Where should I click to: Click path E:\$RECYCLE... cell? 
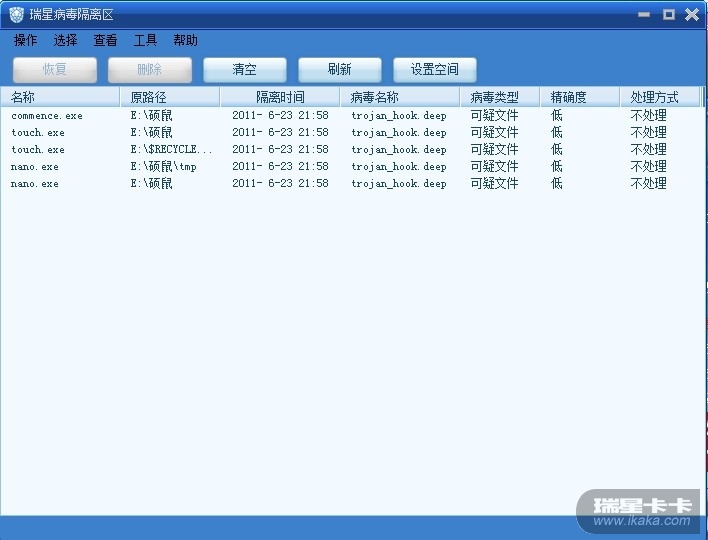171,149
